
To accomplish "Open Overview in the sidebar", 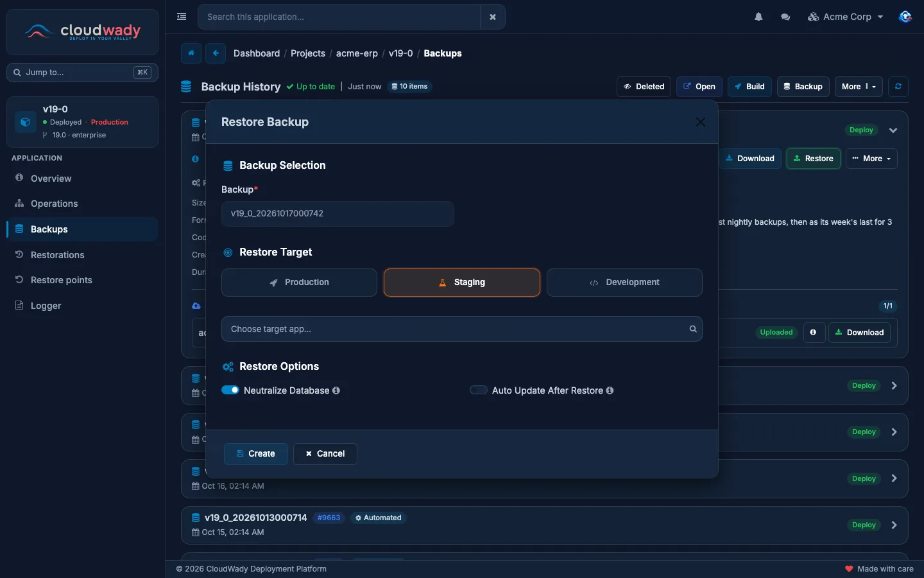I will tap(82, 179).
